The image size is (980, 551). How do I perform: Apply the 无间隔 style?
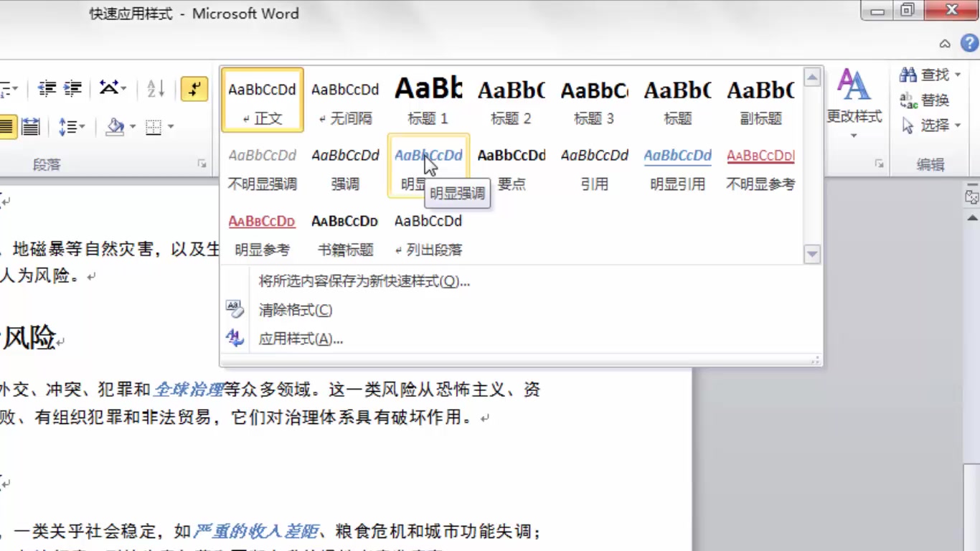point(345,100)
